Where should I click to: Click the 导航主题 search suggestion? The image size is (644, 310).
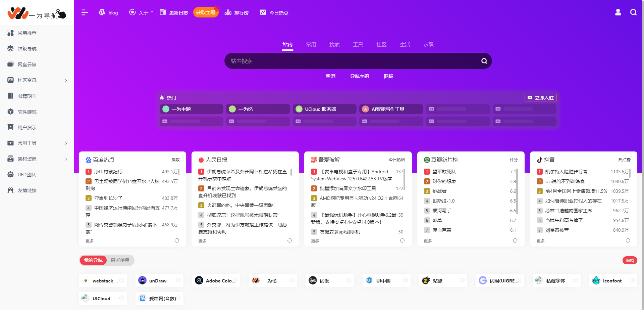[x=360, y=76]
